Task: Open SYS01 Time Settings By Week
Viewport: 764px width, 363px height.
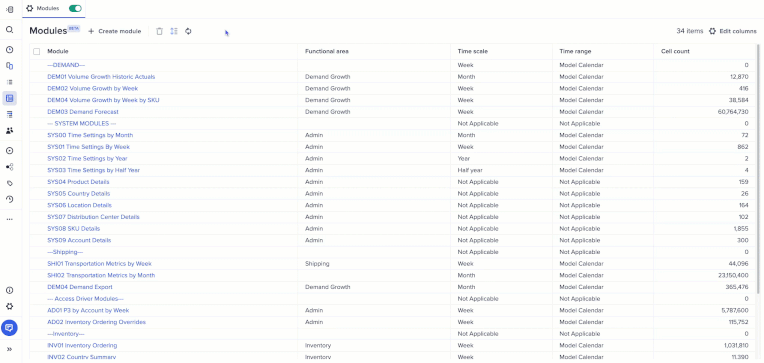Action: 89,147
